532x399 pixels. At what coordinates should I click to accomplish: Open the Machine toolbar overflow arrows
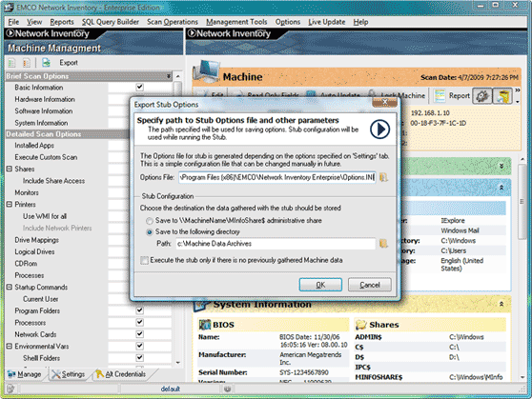[518, 90]
